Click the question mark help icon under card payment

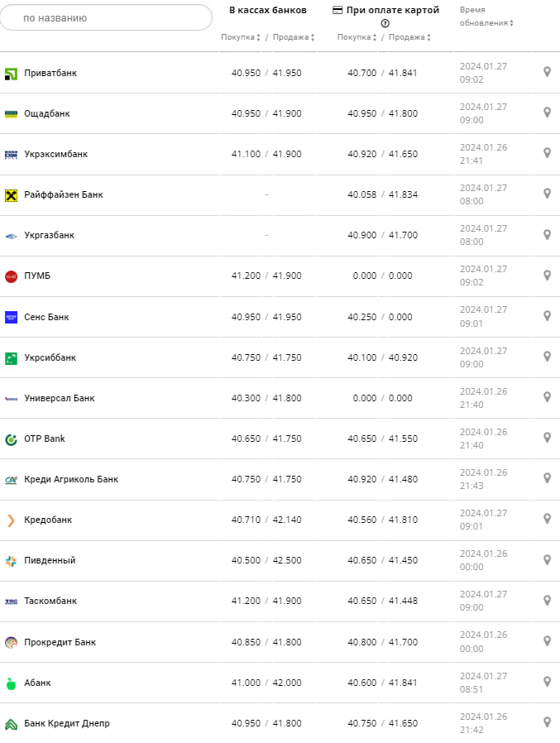[385, 23]
